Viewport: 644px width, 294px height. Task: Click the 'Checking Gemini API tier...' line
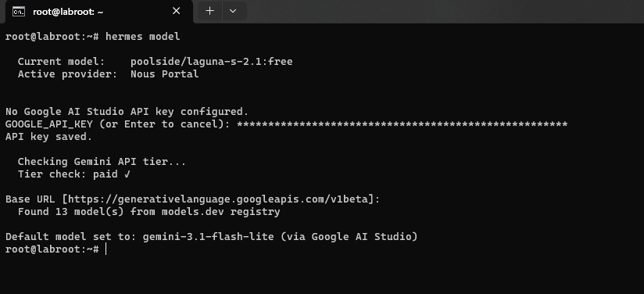coord(102,162)
